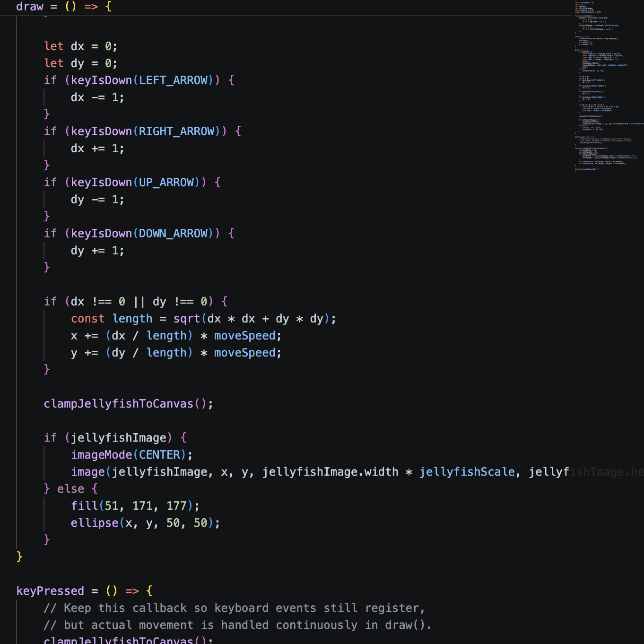The image size is (644, 644).
Task: Click the LEFT_ARROW constant
Action: pos(173,80)
